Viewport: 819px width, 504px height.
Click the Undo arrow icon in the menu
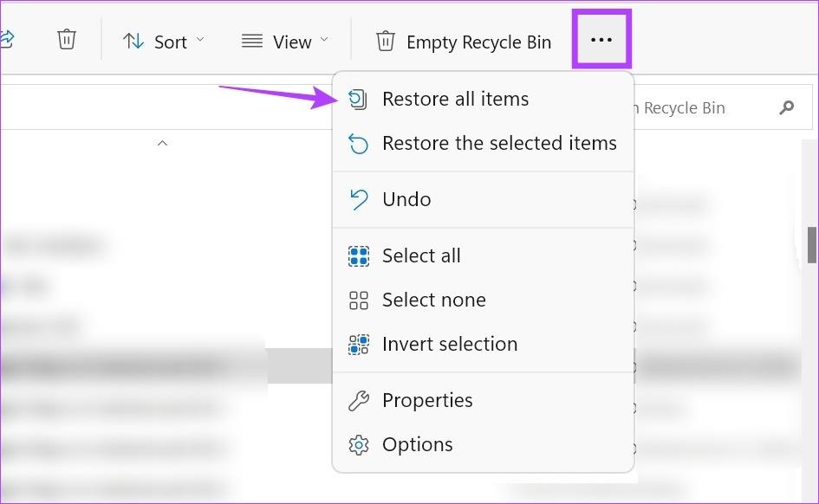(x=358, y=198)
